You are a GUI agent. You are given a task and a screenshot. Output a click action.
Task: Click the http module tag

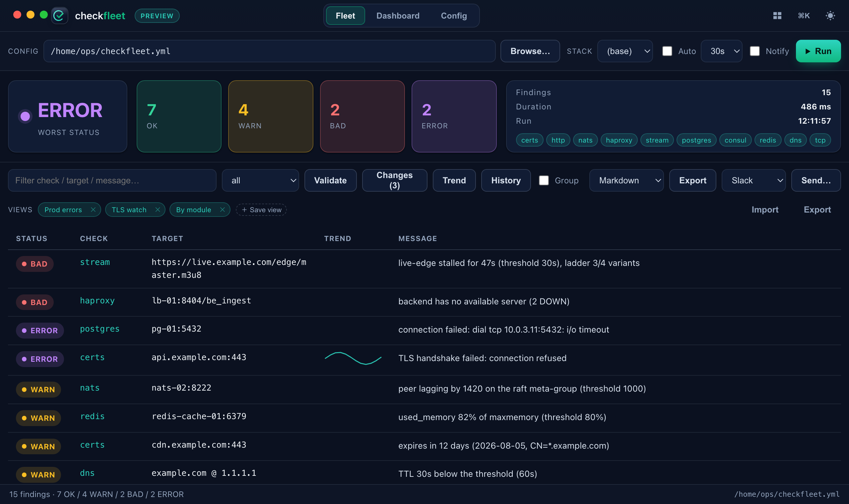coord(558,140)
